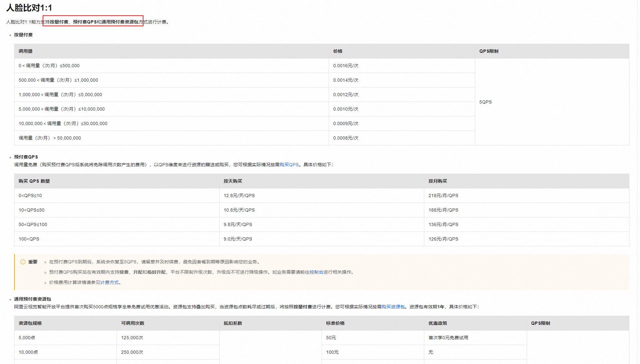Click the 价格 column header
This screenshot has height=364, width=640.
[402, 51]
